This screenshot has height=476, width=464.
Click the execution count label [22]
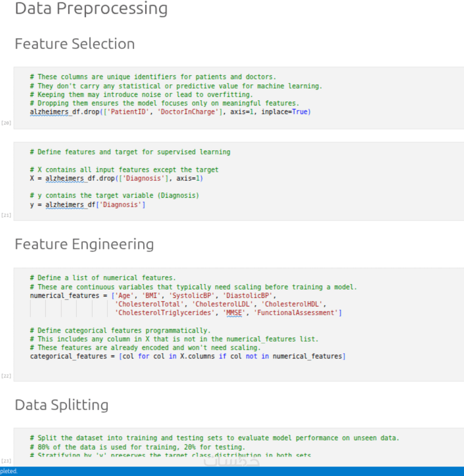click(6, 376)
